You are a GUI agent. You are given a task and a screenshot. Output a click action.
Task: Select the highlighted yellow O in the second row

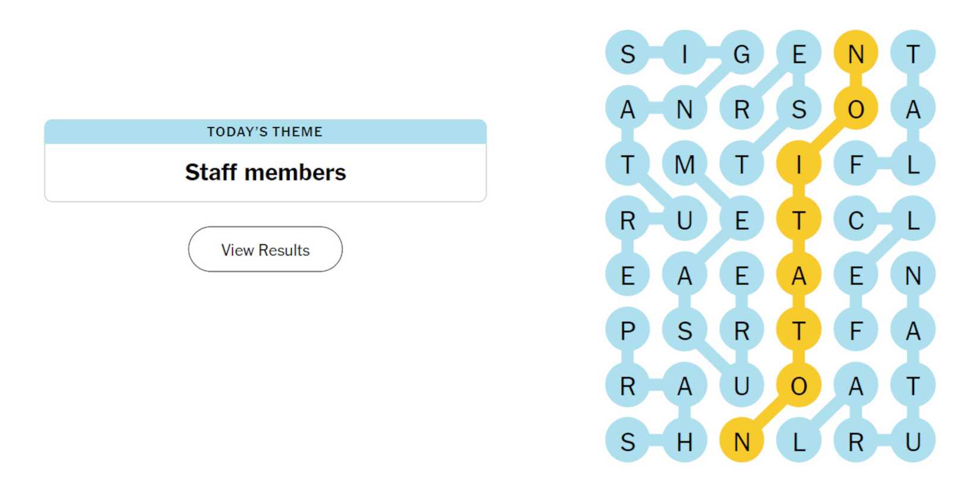click(x=856, y=108)
